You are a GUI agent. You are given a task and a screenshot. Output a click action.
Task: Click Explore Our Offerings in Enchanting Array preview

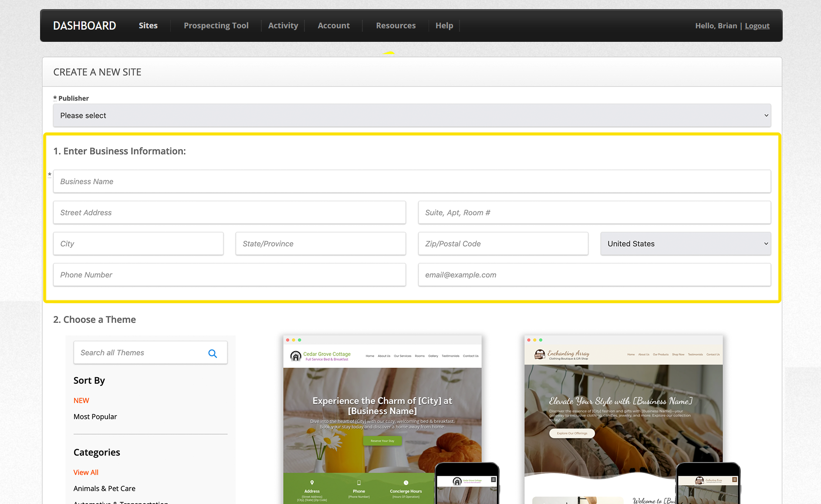point(572,433)
